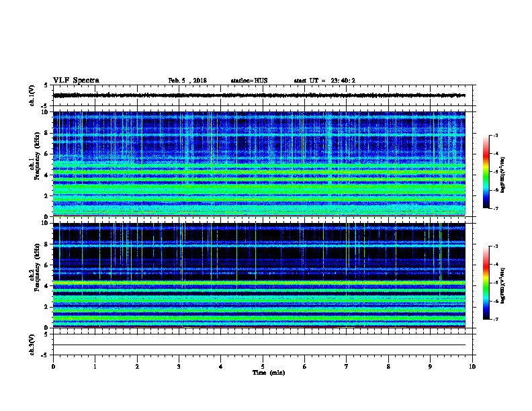This screenshot has height=411, width=532.
Task: Click the "10" kHz tick of ch.1 spectrogram
Action: tap(44, 112)
